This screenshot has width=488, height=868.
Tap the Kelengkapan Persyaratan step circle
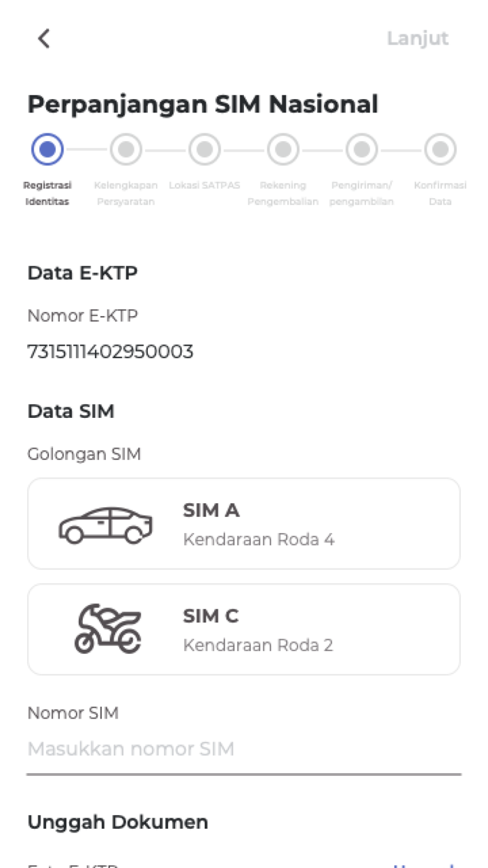pyautogui.click(x=126, y=149)
